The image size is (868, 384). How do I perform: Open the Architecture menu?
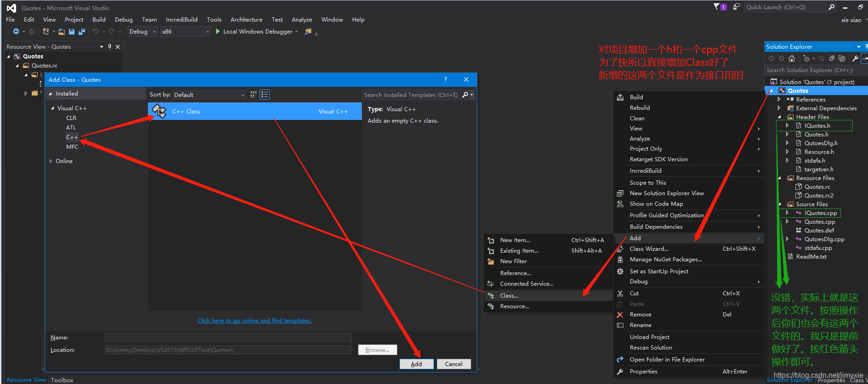pos(246,20)
